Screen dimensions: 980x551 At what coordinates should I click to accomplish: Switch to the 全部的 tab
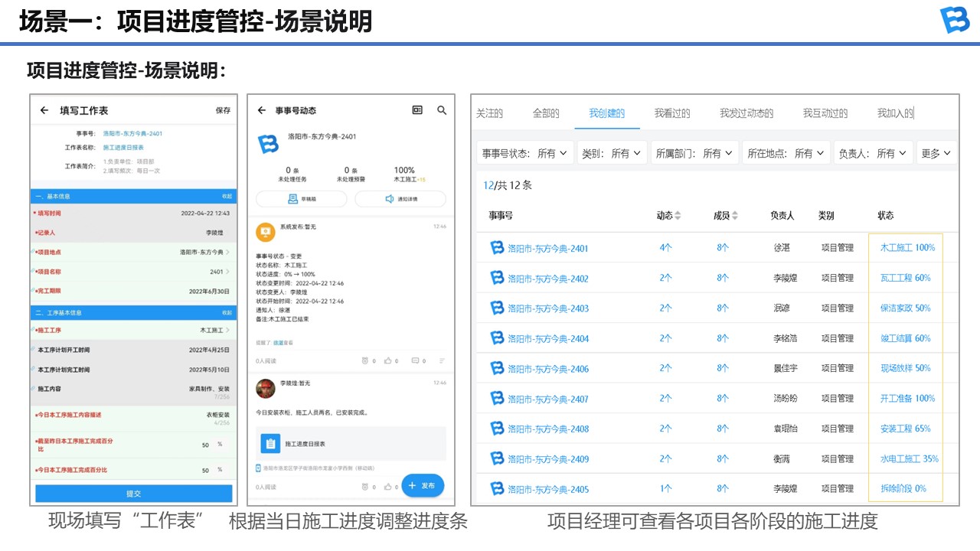pyautogui.click(x=546, y=113)
